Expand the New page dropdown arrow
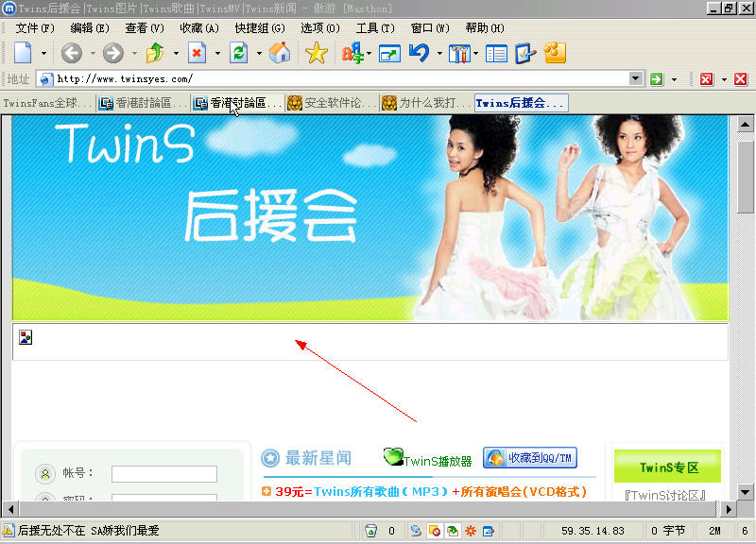The height and width of the screenshot is (544, 756). pos(43,54)
